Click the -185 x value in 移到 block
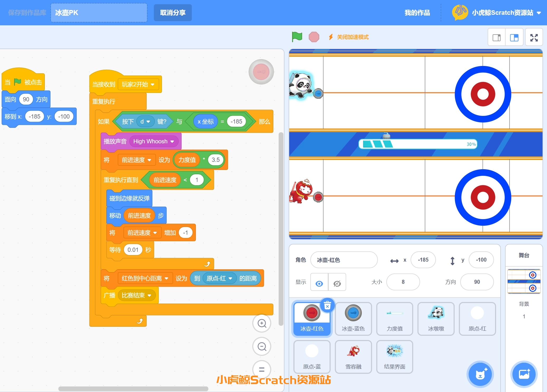547x392 pixels. pyautogui.click(x=34, y=117)
